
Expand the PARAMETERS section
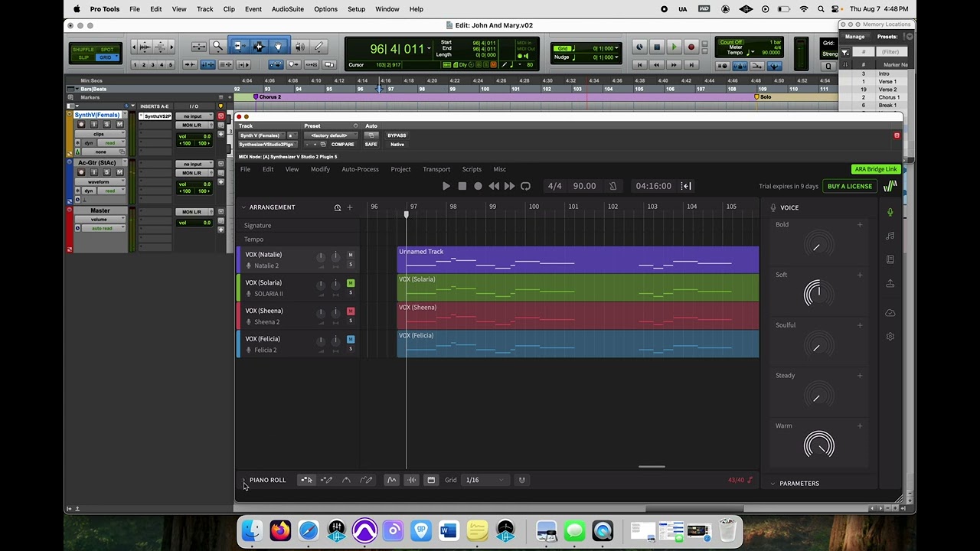pos(773,484)
